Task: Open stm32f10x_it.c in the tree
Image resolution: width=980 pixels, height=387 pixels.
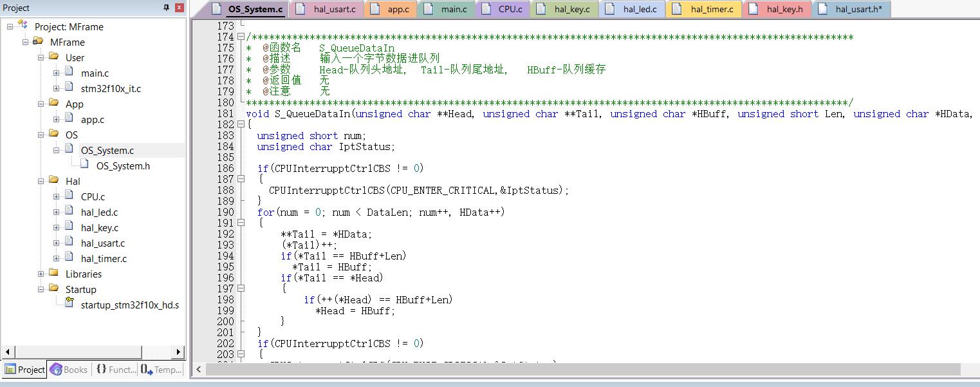Action: [111, 89]
